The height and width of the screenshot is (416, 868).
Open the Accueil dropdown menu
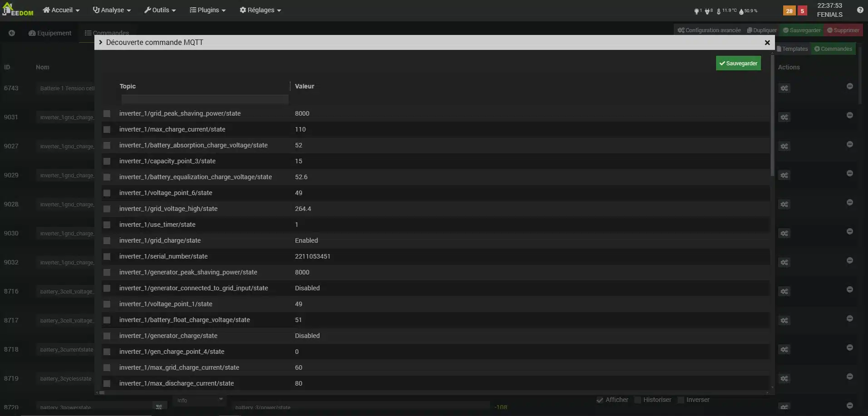[x=61, y=10]
